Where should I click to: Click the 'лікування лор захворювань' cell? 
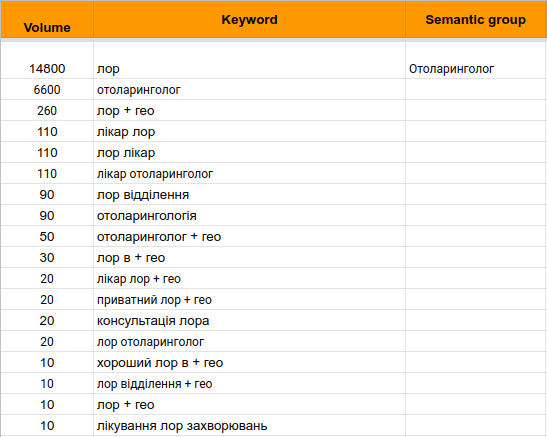pyautogui.click(x=249, y=425)
